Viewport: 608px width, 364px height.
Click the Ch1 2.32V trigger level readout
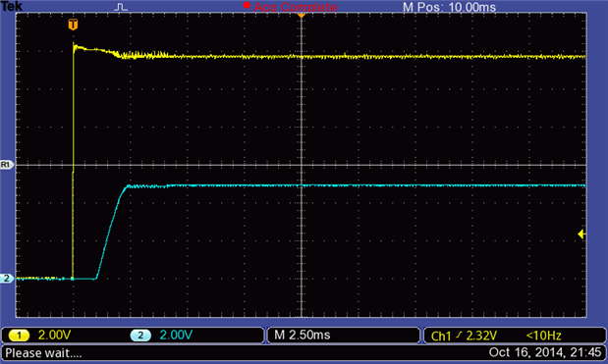464,336
